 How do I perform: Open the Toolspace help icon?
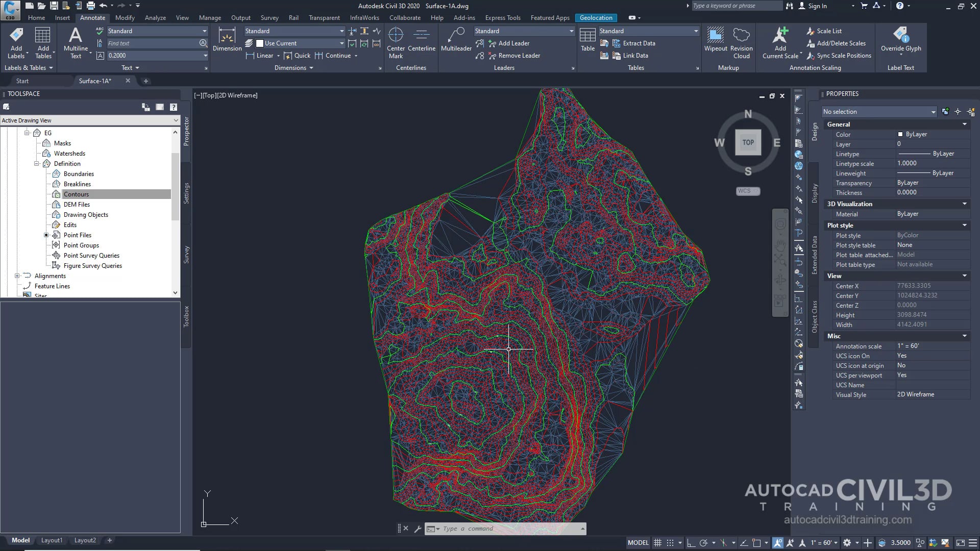tap(173, 107)
